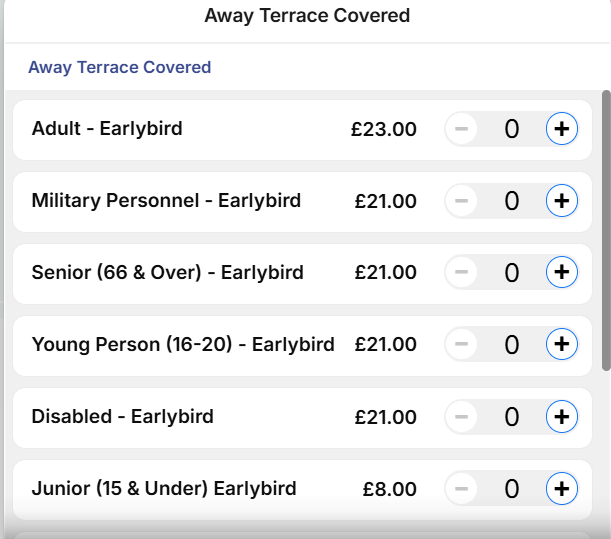Image resolution: width=611 pixels, height=539 pixels.
Task: Add one Military Personnel - Earlybird ticket
Action: (562, 201)
